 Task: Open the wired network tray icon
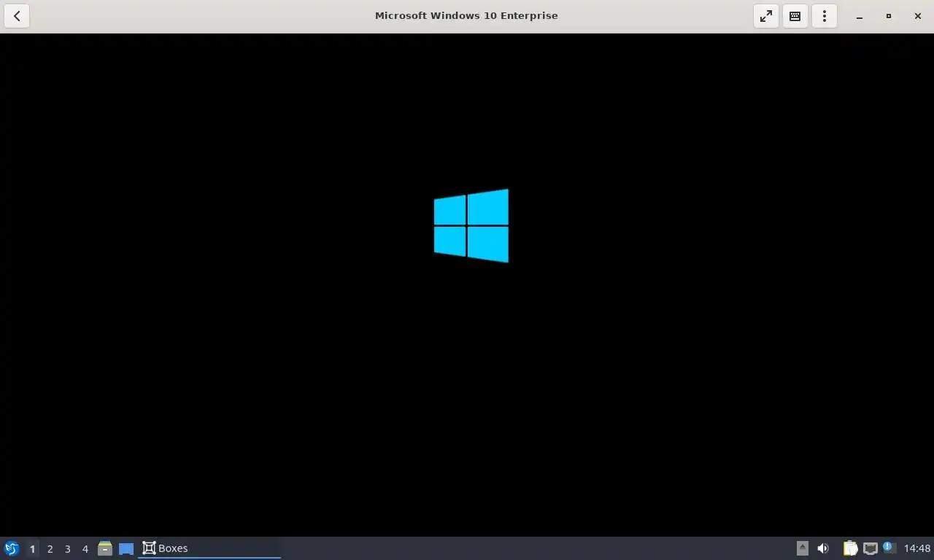(x=870, y=548)
